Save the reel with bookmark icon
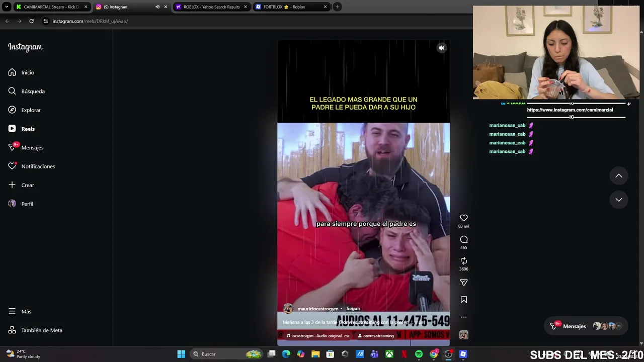This screenshot has height=362, width=644. (x=464, y=300)
